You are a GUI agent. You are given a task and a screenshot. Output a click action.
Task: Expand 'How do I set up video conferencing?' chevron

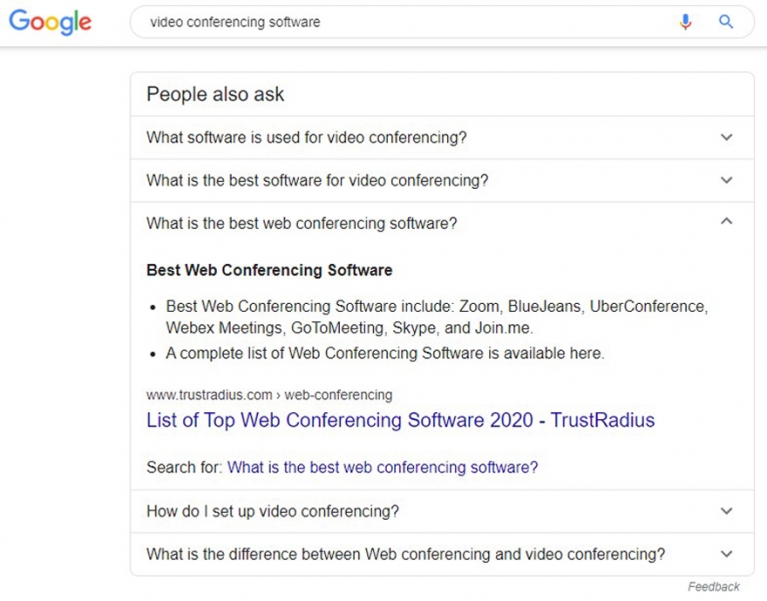pyautogui.click(x=727, y=511)
